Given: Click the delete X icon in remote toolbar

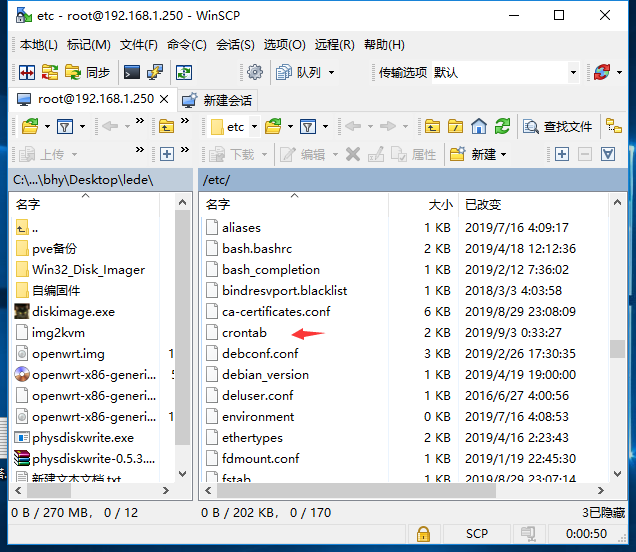Looking at the screenshot, I should pos(353,155).
